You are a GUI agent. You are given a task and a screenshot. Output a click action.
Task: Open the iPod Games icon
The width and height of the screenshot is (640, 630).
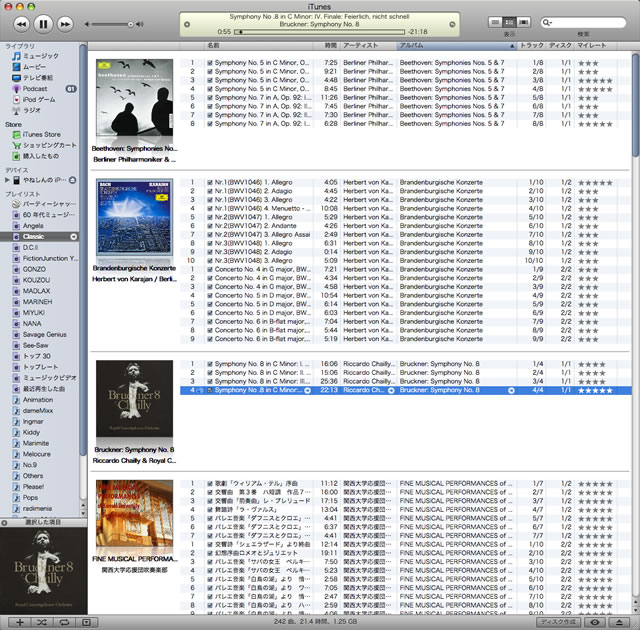coord(16,100)
